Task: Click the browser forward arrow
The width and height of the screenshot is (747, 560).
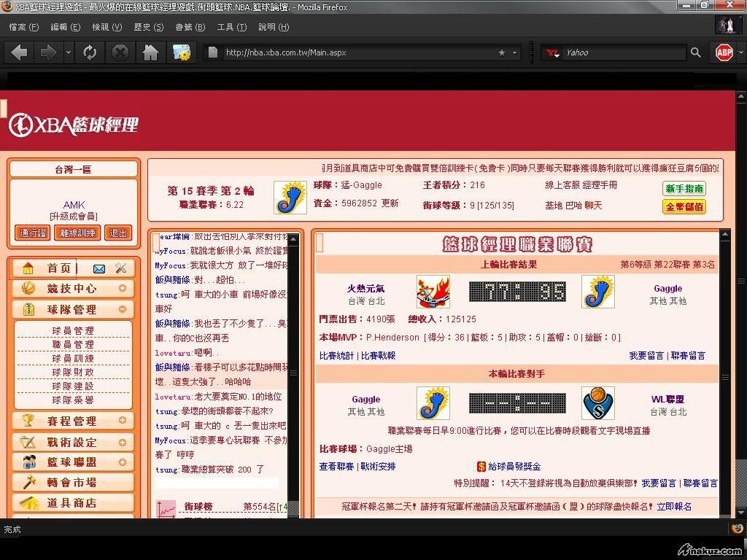Action: tap(49, 52)
